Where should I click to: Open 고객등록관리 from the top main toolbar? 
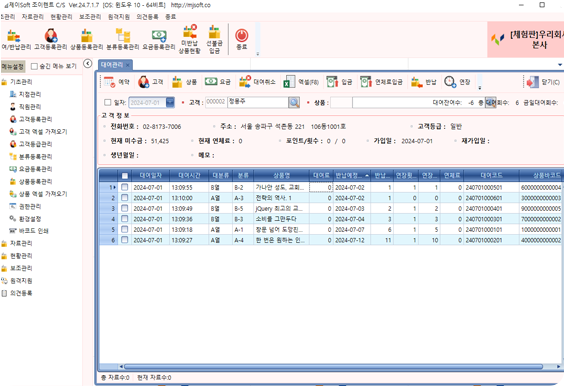click(x=50, y=39)
